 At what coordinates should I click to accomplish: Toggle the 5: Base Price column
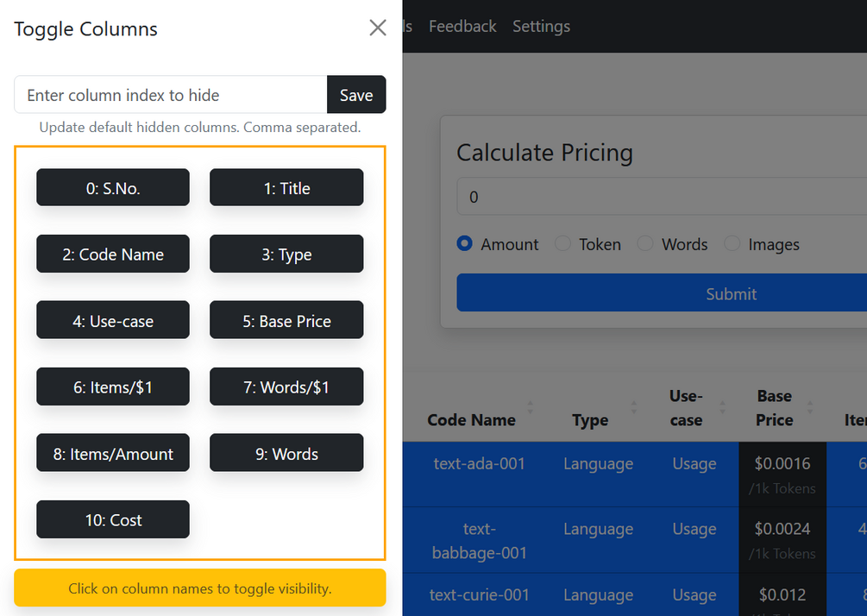pos(286,321)
